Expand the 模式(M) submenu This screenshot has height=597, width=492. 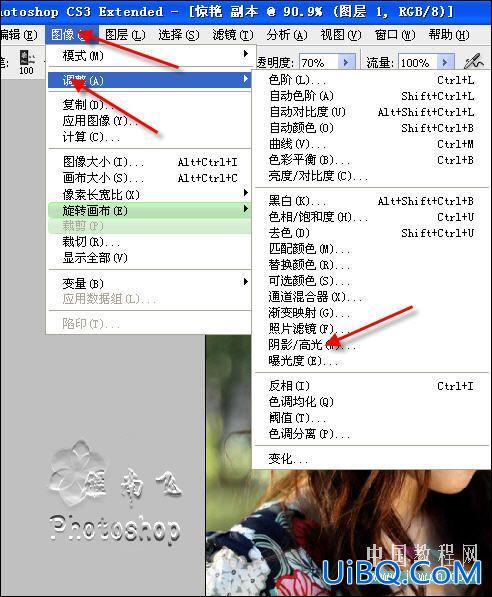(x=149, y=56)
